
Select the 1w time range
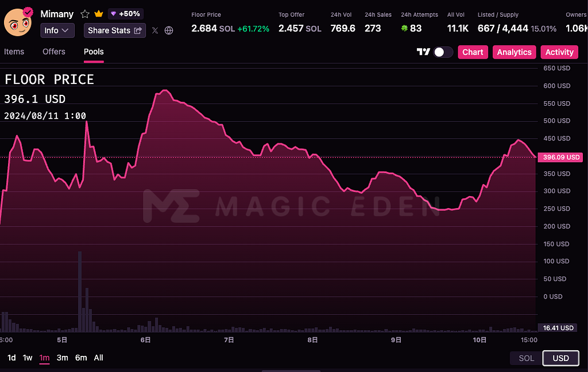[x=28, y=358]
